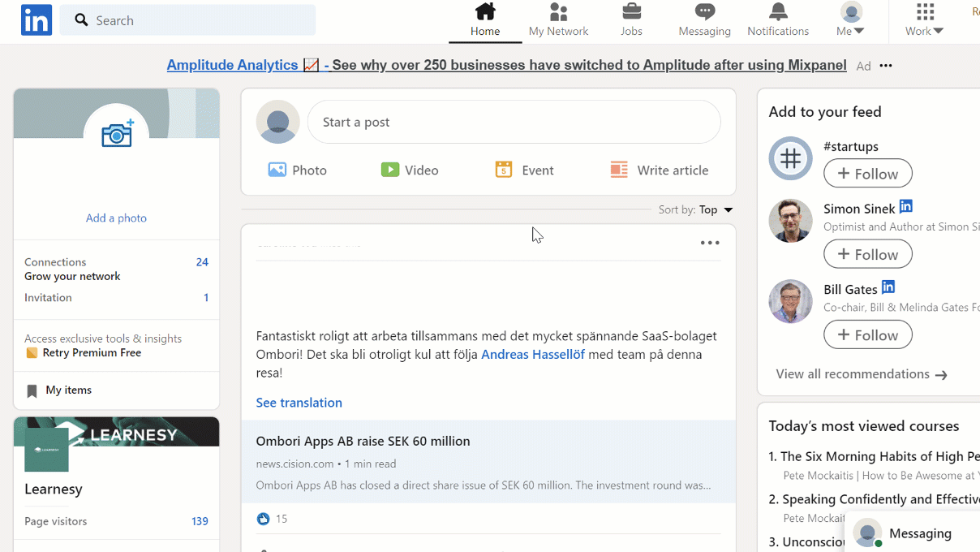This screenshot has width=980, height=552.
Task: Open the post options three-dot menu
Action: (710, 243)
